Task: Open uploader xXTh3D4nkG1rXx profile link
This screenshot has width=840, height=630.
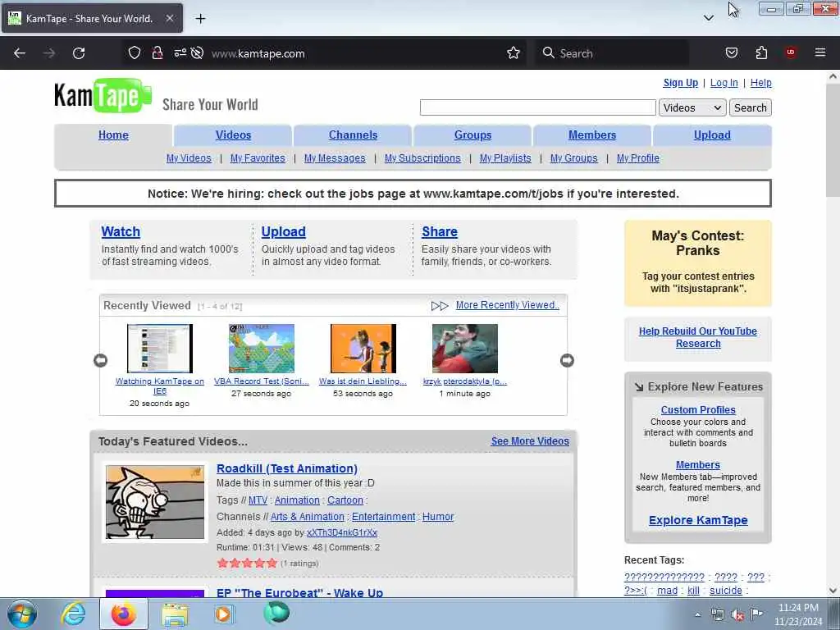Action: coord(342,532)
